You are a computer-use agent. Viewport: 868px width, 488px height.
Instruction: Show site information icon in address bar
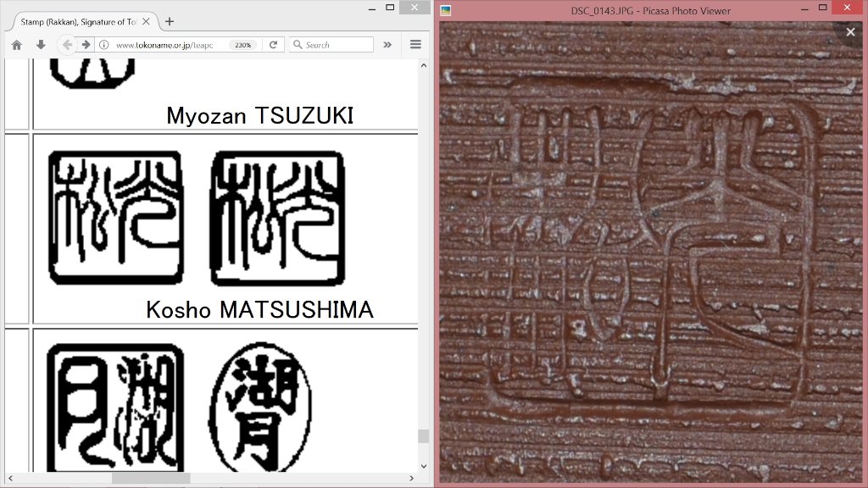[x=103, y=45]
